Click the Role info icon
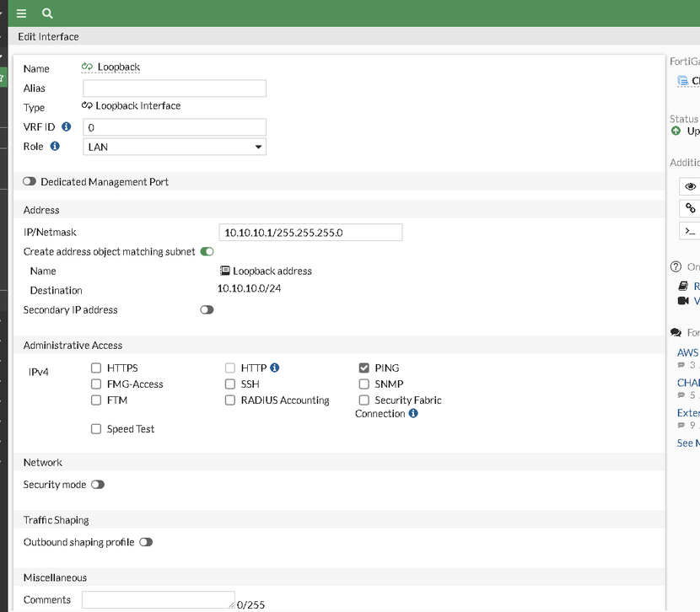 coord(55,146)
